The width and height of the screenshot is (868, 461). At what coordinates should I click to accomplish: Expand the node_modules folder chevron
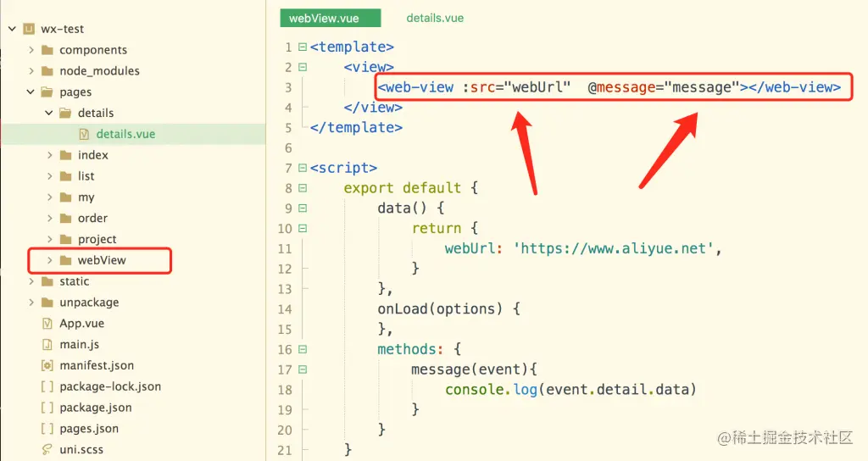coord(31,71)
